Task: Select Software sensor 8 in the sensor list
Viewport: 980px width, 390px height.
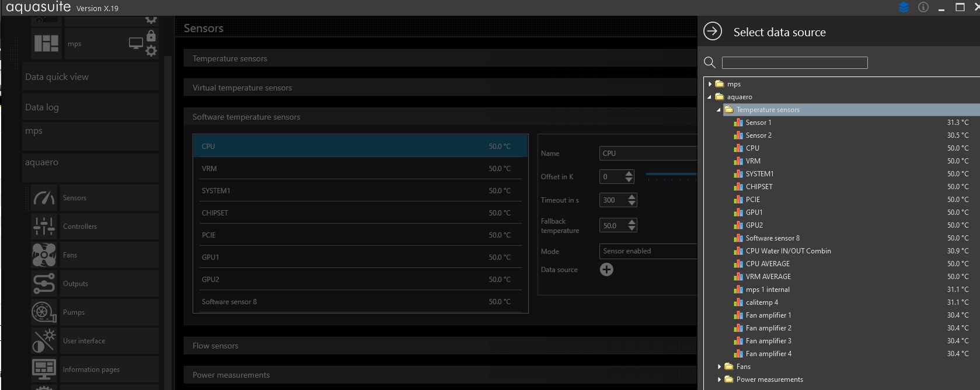Action: pos(360,302)
